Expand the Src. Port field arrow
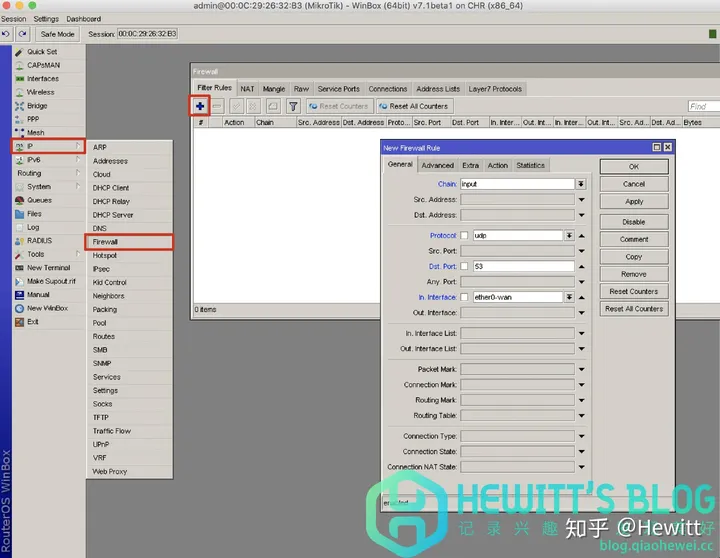Image resolution: width=720 pixels, height=558 pixels. pos(581,251)
